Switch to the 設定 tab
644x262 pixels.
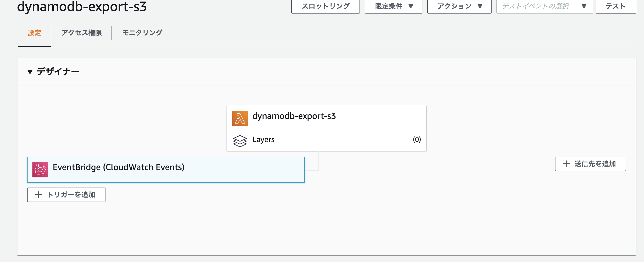(x=34, y=33)
